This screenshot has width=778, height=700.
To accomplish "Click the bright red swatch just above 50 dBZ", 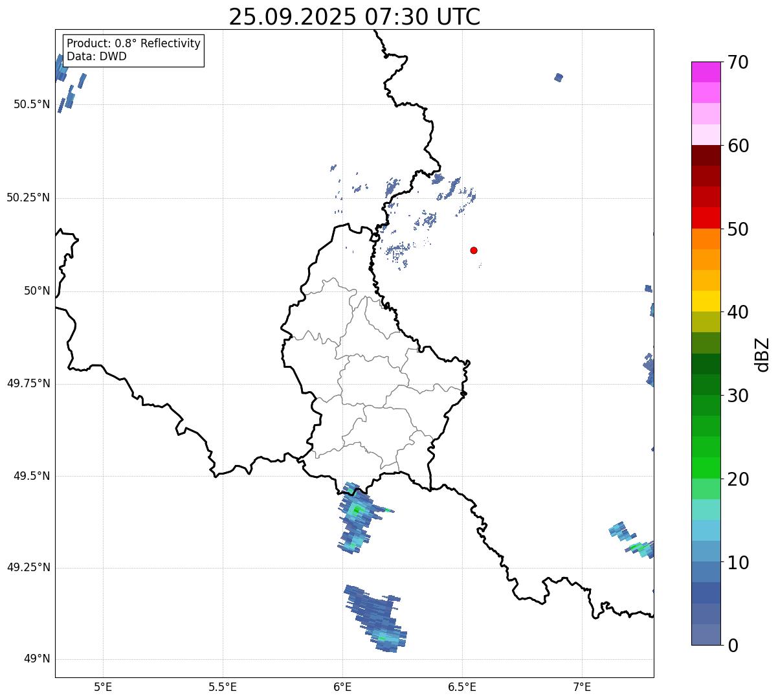I will [706, 218].
